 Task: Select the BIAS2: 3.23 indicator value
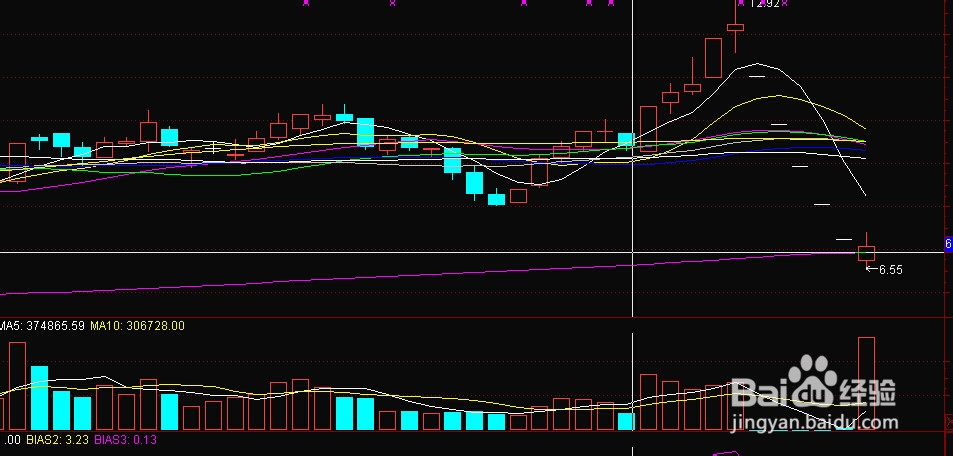[x=60, y=439]
